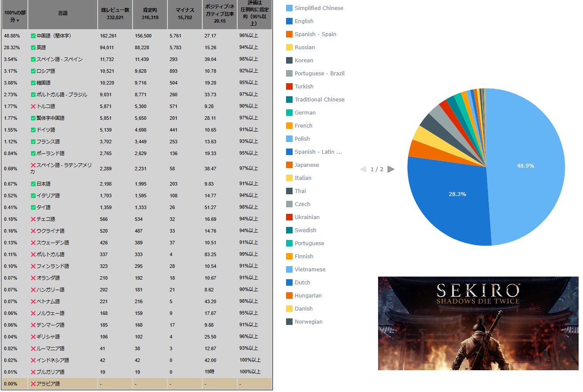Sort table by ポジティブ/ネガティブ比率 header

[220, 14]
